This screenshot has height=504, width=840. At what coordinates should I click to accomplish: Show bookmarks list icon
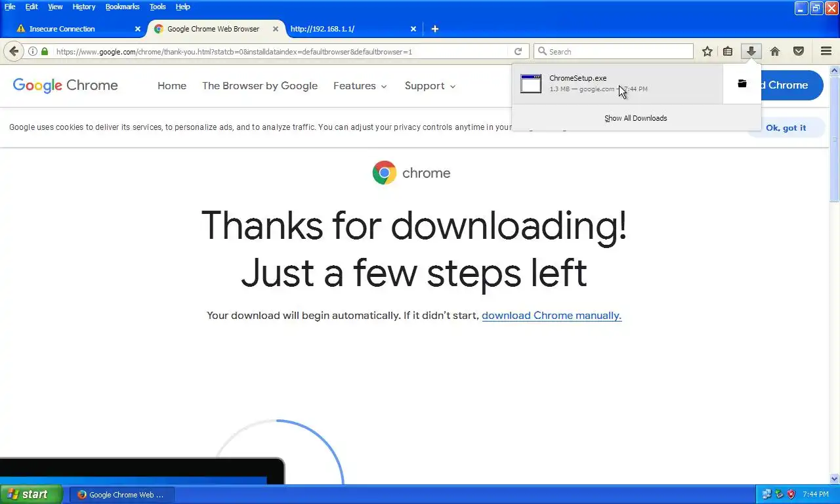728,51
